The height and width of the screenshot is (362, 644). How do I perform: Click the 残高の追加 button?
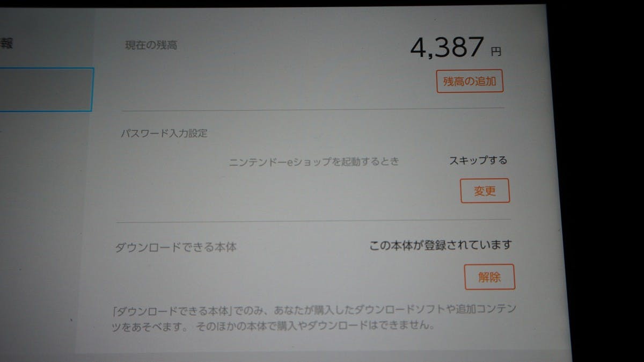pyautogui.click(x=470, y=82)
